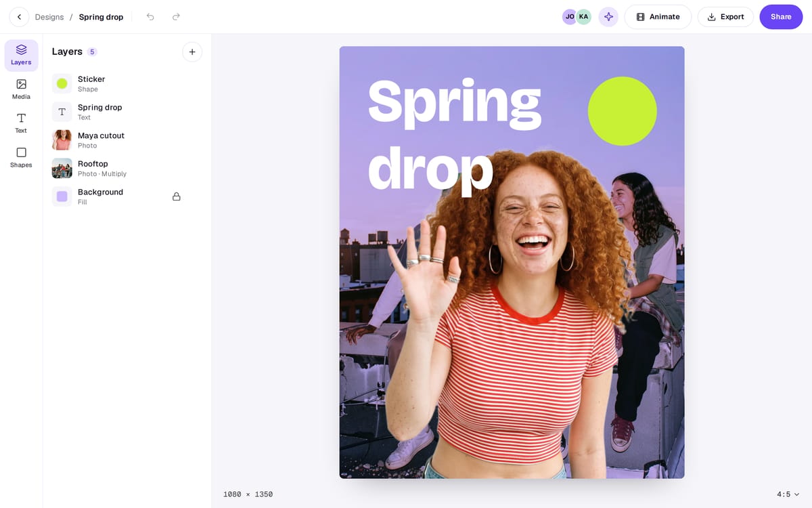Export the design

pyautogui.click(x=725, y=17)
